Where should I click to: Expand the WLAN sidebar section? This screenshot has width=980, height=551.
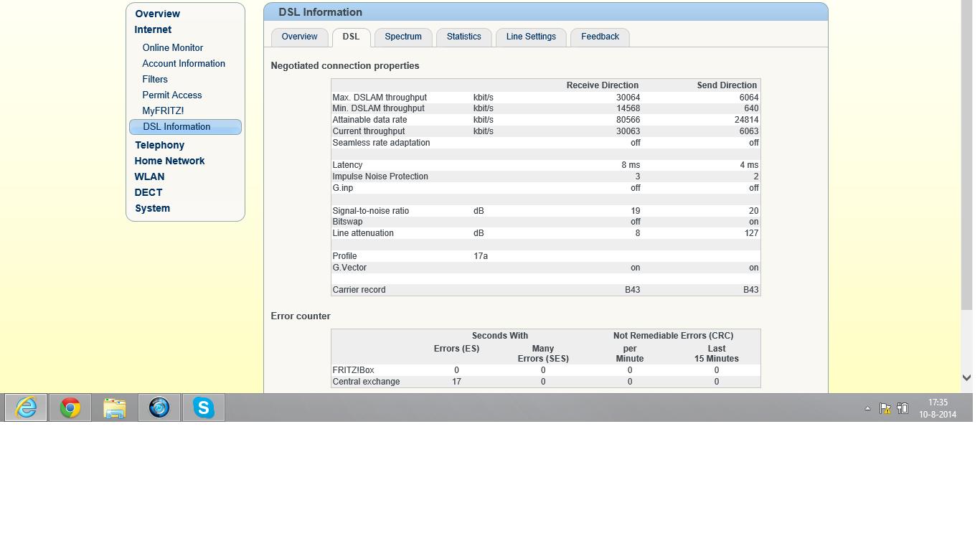[x=149, y=176]
